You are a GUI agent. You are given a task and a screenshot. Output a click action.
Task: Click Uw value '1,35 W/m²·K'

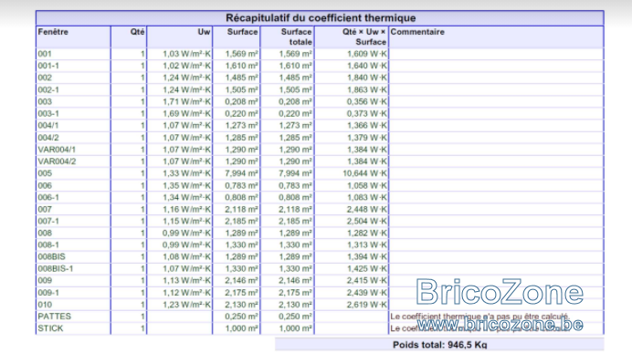click(186, 185)
